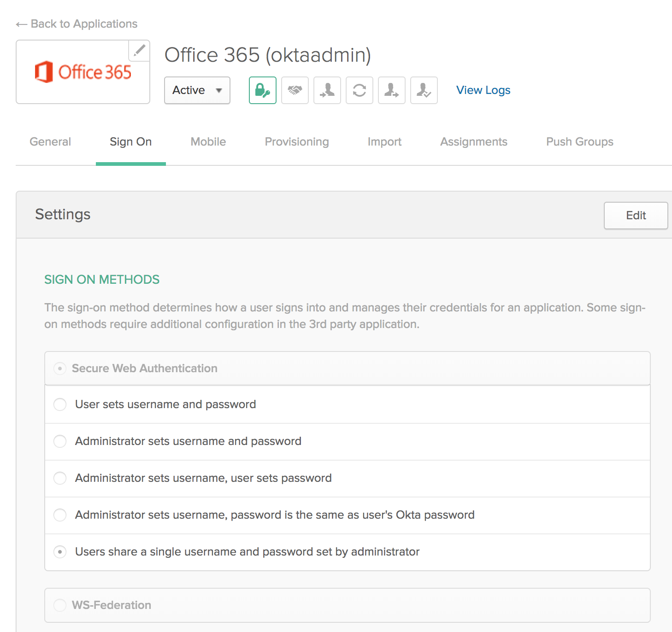Click the SIGN ON METHODS heading

(102, 280)
